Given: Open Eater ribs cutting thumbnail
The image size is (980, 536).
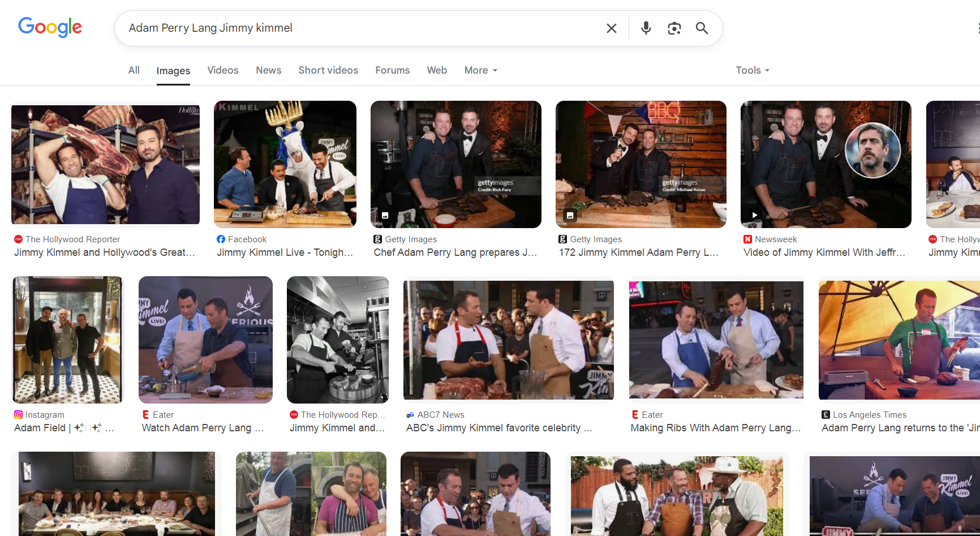Looking at the screenshot, I should (716, 340).
